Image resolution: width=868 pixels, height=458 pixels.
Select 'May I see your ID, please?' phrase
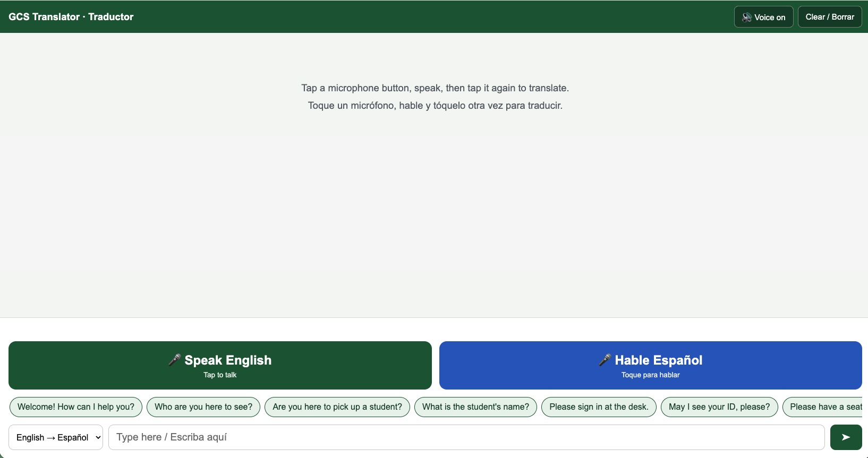[x=719, y=407]
